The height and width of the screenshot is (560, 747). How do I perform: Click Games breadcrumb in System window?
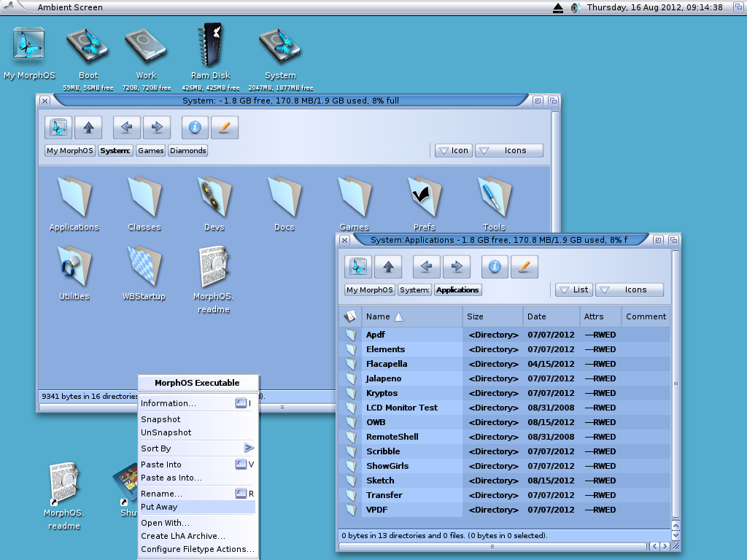pyautogui.click(x=150, y=150)
